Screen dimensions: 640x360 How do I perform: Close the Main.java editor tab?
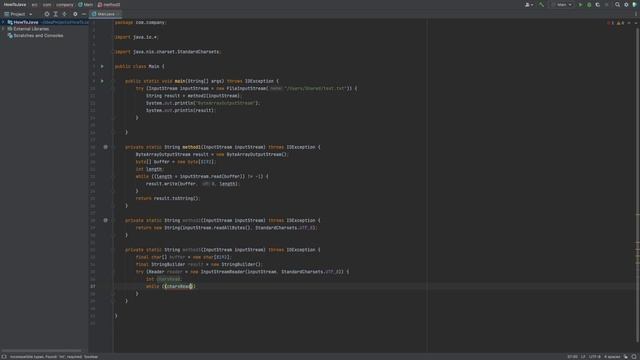pyautogui.click(x=118, y=14)
